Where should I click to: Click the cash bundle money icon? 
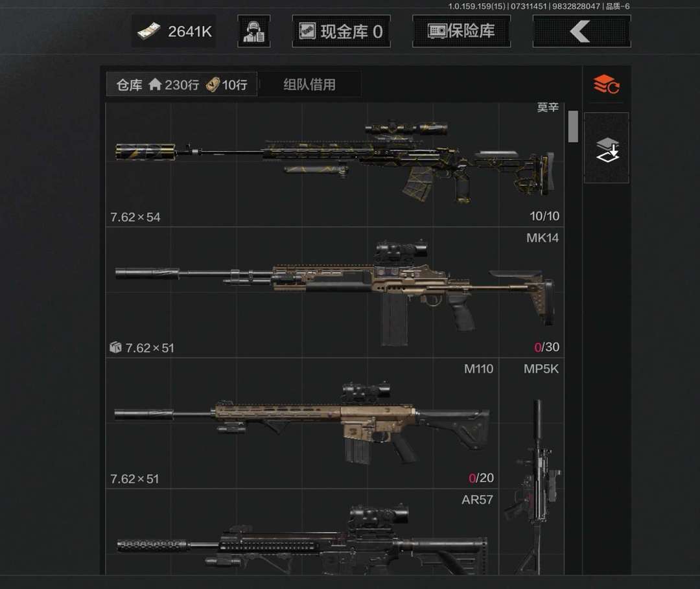(x=148, y=31)
